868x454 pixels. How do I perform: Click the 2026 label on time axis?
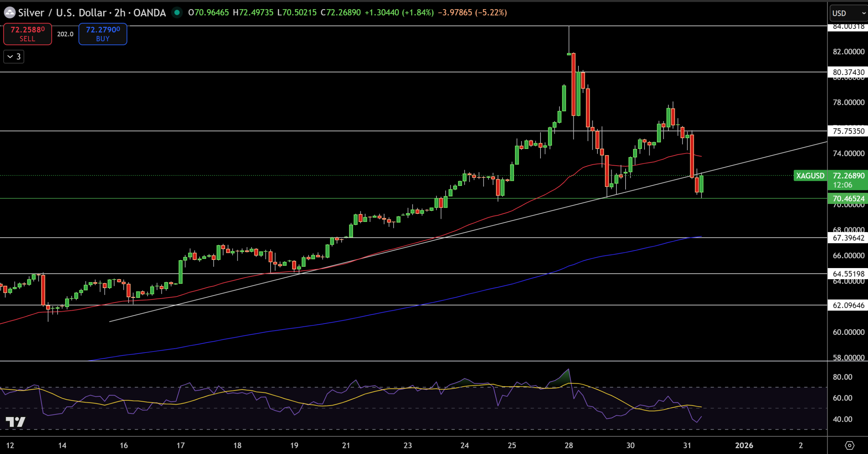tap(744, 445)
